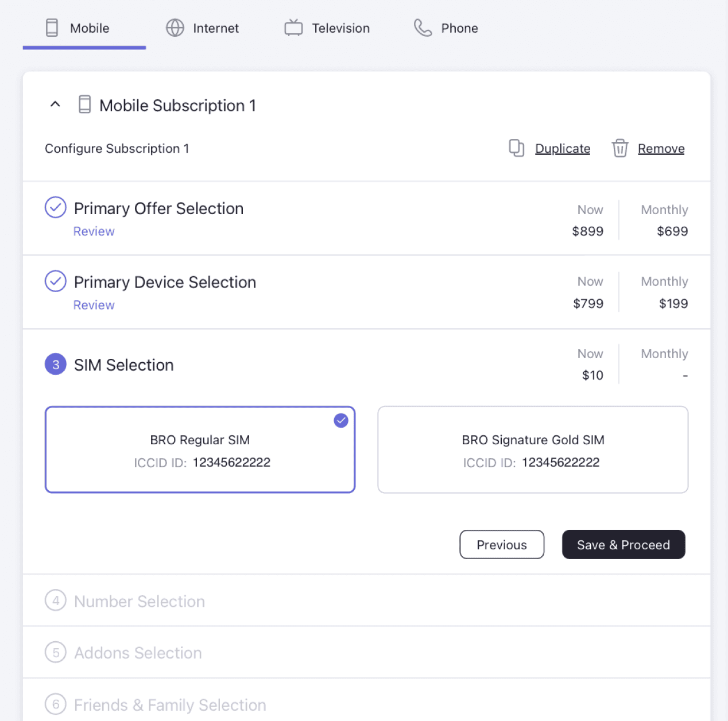Click the Duplicate copy icon
The height and width of the screenshot is (721, 728).
pyautogui.click(x=516, y=148)
